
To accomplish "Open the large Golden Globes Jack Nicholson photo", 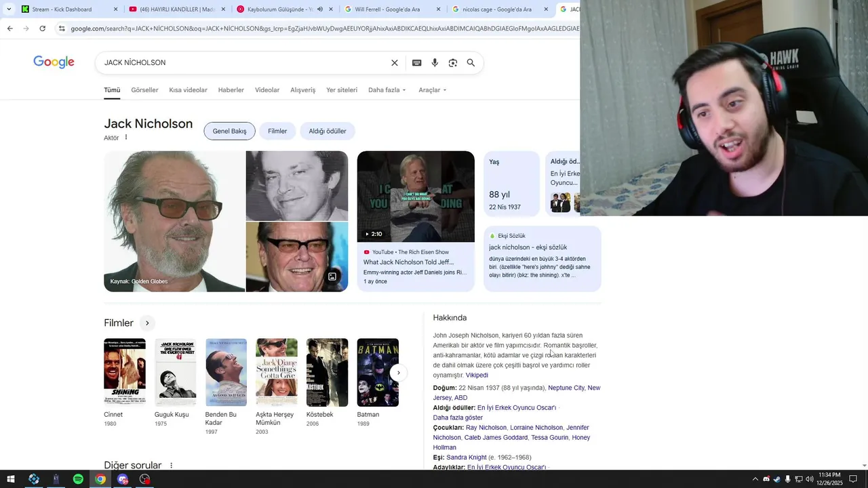I will coord(174,222).
